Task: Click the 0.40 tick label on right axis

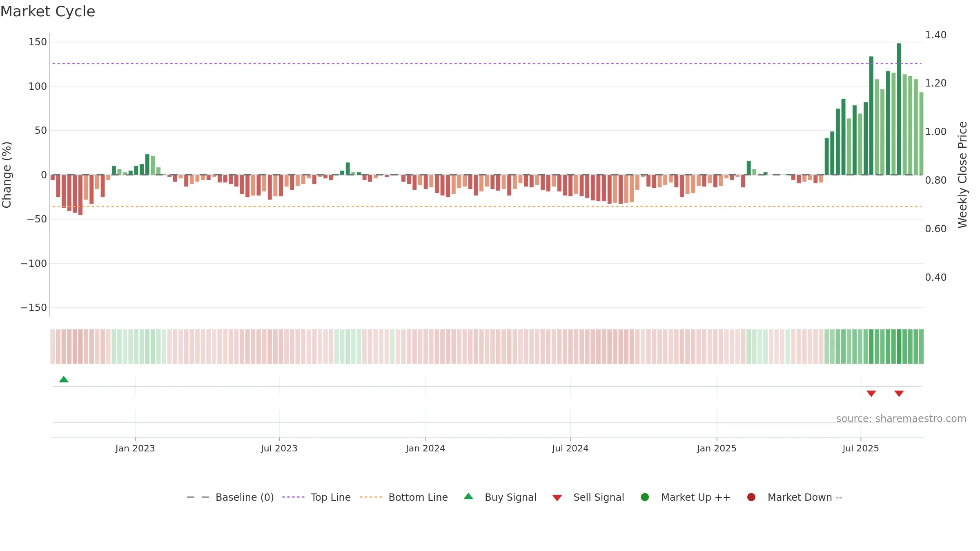Action: [936, 278]
